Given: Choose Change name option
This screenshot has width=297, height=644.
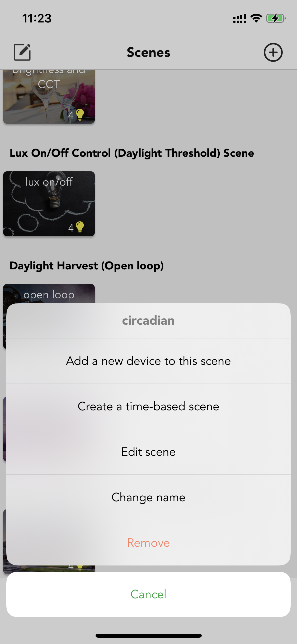Looking at the screenshot, I should pos(148,497).
